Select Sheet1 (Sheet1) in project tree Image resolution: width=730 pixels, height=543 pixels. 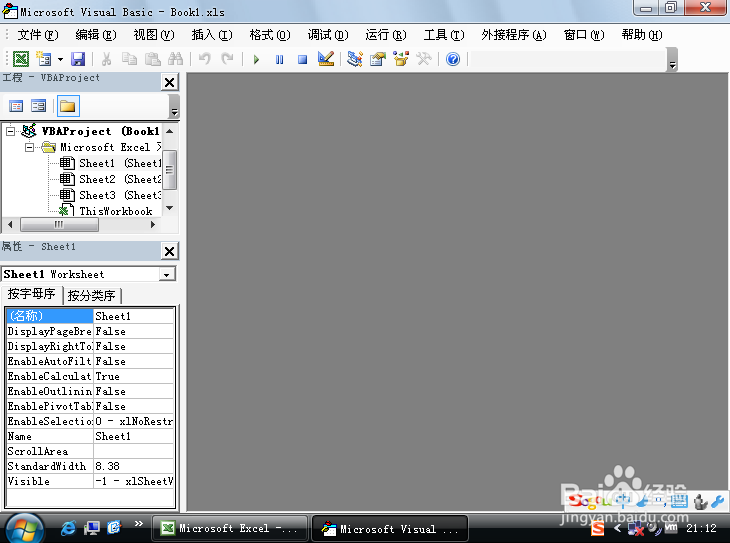(x=111, y=163)
